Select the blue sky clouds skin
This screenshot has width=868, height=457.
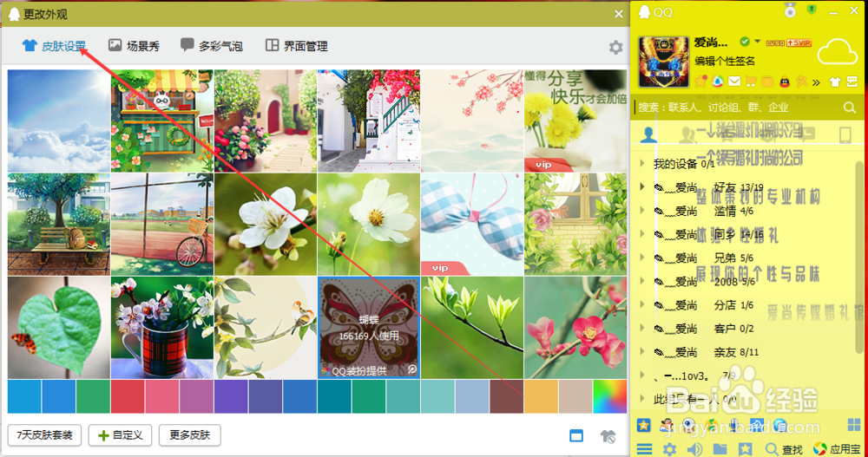pos(59,121)
